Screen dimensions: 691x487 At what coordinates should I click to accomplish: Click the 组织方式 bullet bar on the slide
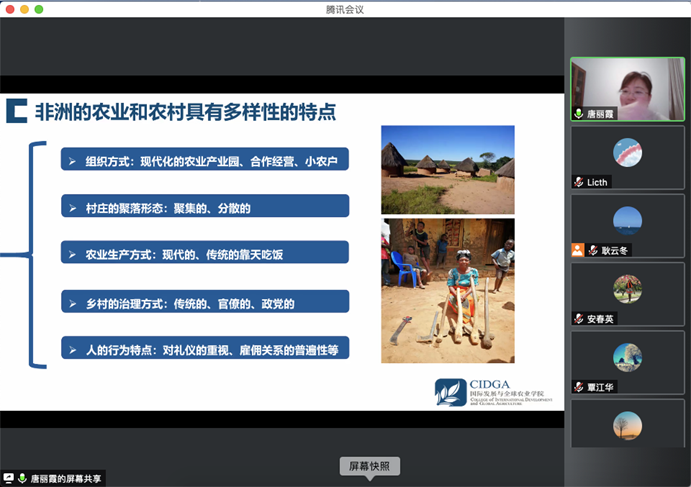coord(203,159)
